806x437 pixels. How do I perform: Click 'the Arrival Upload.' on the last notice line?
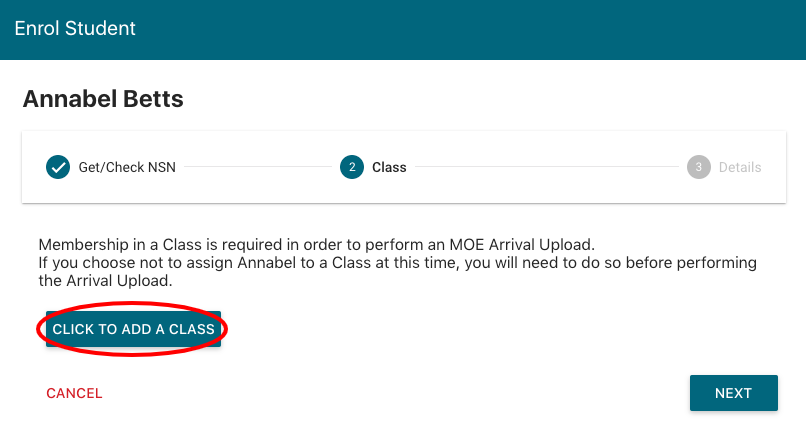coord(106,281)
